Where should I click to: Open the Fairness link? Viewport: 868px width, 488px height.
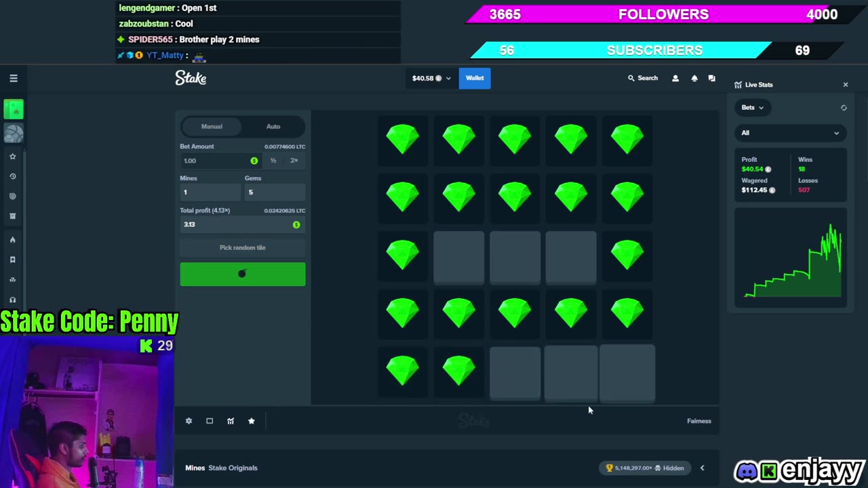click(x=698, y=421)
